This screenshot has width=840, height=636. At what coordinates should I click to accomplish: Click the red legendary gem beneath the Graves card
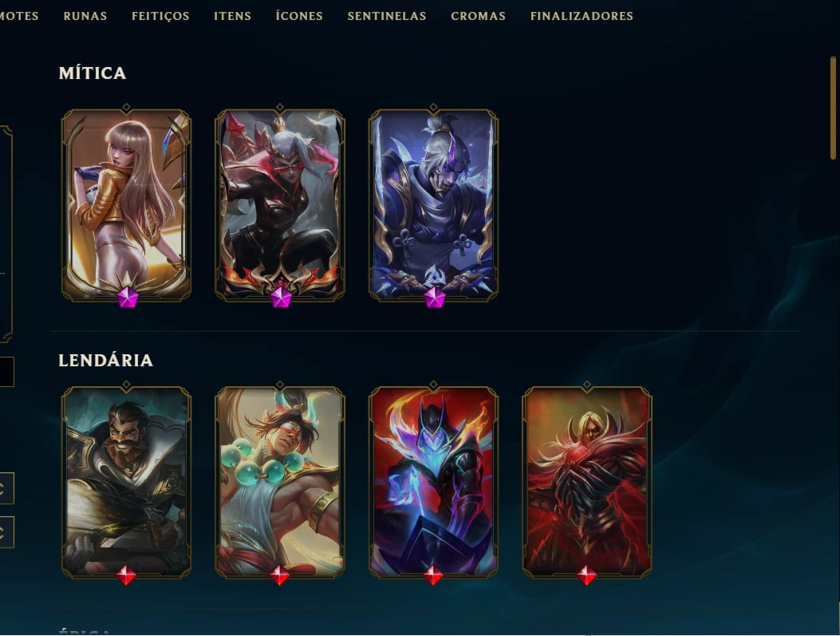(126, 575)
